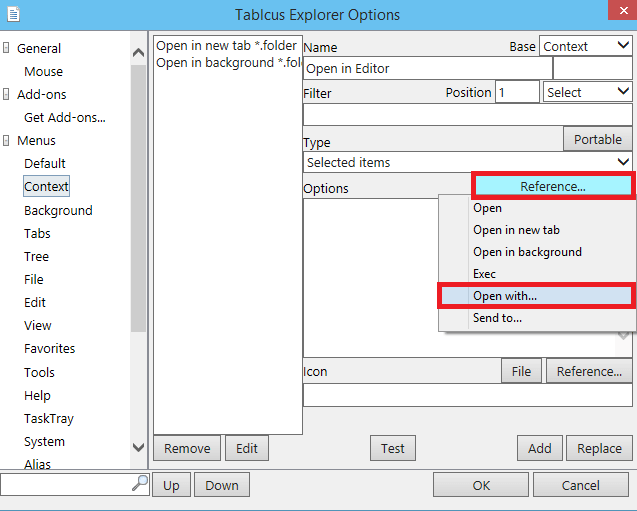Click the Add button
The image size is (637, 511).
click(540, 448)
